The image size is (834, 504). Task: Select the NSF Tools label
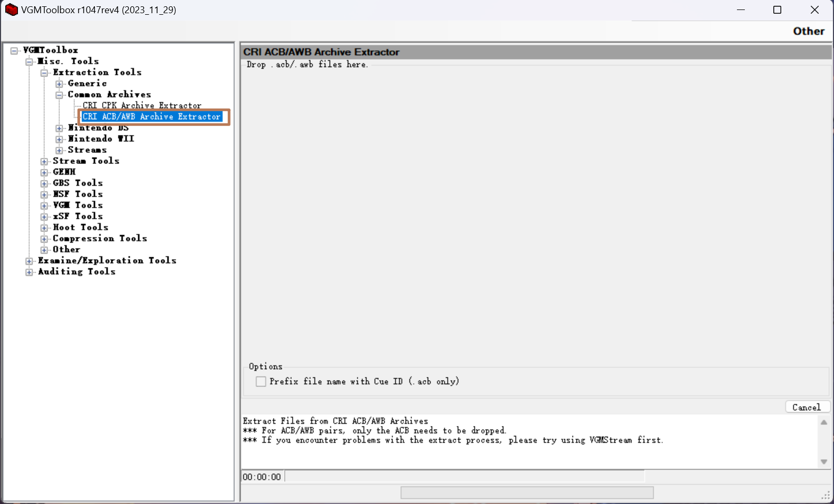click(x=78, y=194)
